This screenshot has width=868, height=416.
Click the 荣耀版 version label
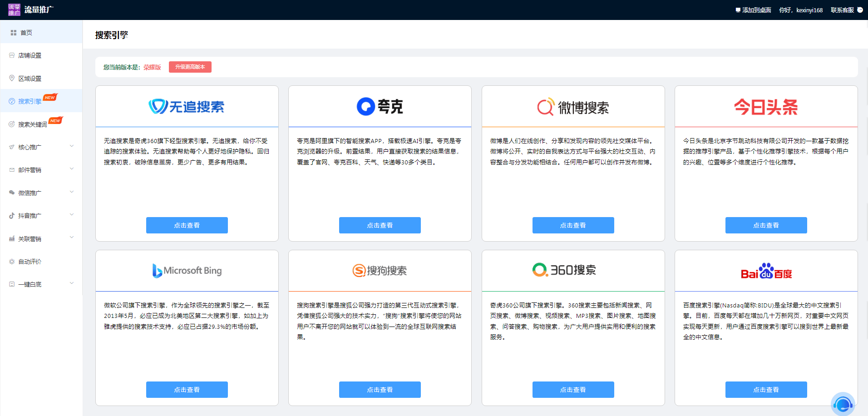click(153, 67)
